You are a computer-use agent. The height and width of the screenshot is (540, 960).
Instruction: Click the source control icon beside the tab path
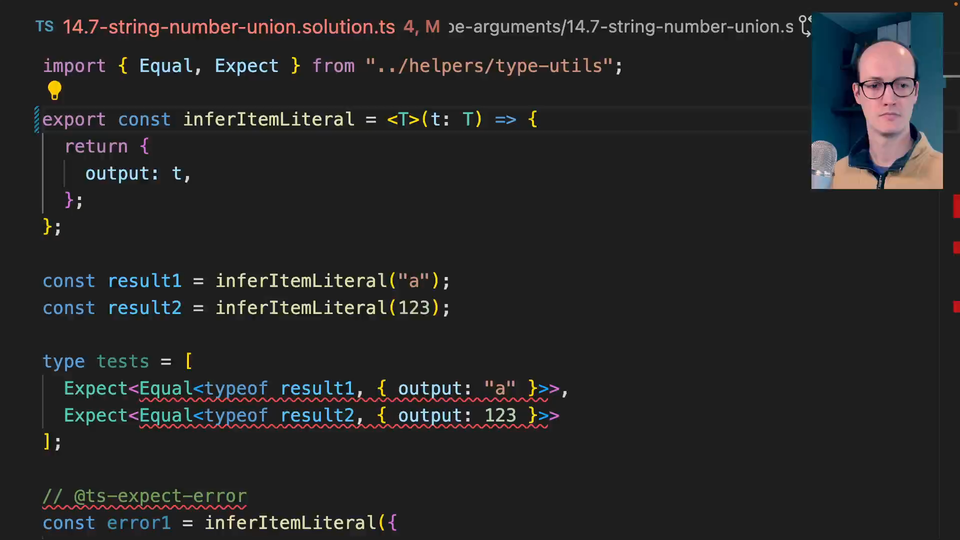[x=803, y=26]
